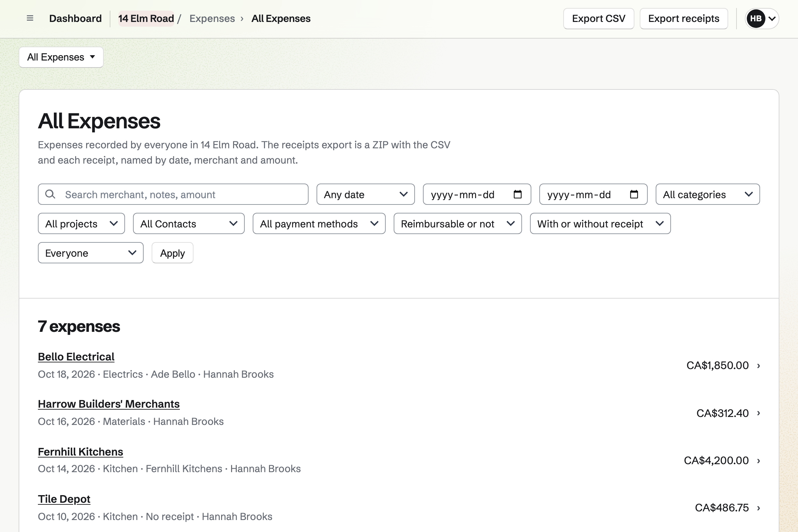Open Bello Electrical expense
This screenshot has height=532, width=798.
click(76, 356)
